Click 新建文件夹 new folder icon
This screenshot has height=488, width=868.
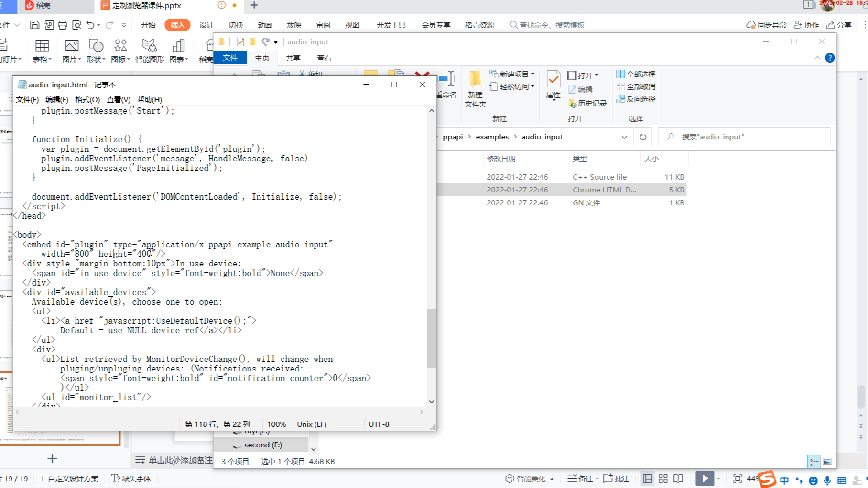point(475,89)
